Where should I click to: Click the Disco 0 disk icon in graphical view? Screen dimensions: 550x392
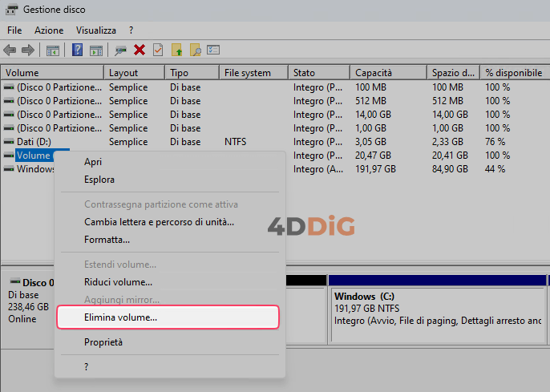click(x=15, y=281)
